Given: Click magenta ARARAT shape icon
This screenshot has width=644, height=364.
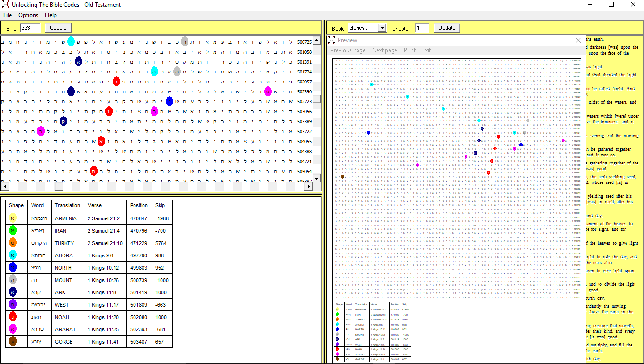Looking at the screenshot, I should (x=13, y=329).
